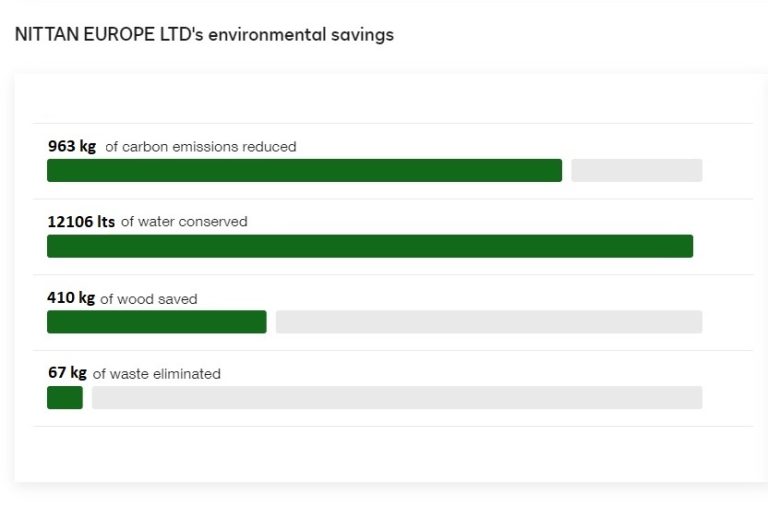Click the grey remainder of the carbon emissions bar
Screen dimensions: 768x508
click(636, 171)
